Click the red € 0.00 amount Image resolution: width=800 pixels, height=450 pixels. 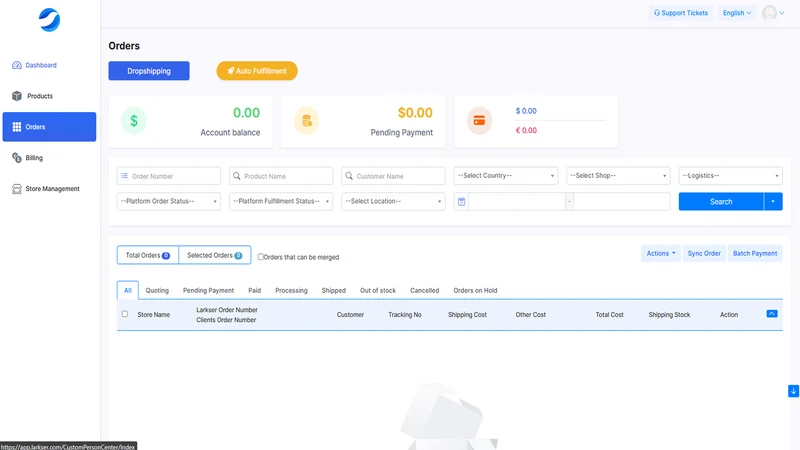(526, 130)
